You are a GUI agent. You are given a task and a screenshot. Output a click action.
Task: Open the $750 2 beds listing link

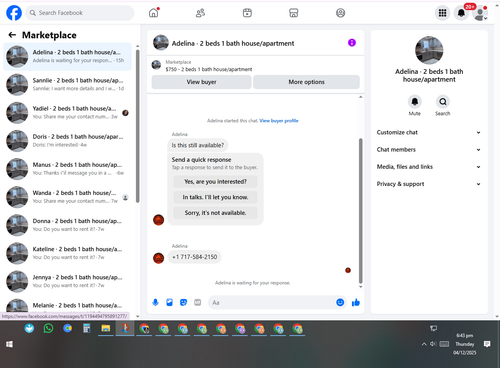(x=209, y=69)
